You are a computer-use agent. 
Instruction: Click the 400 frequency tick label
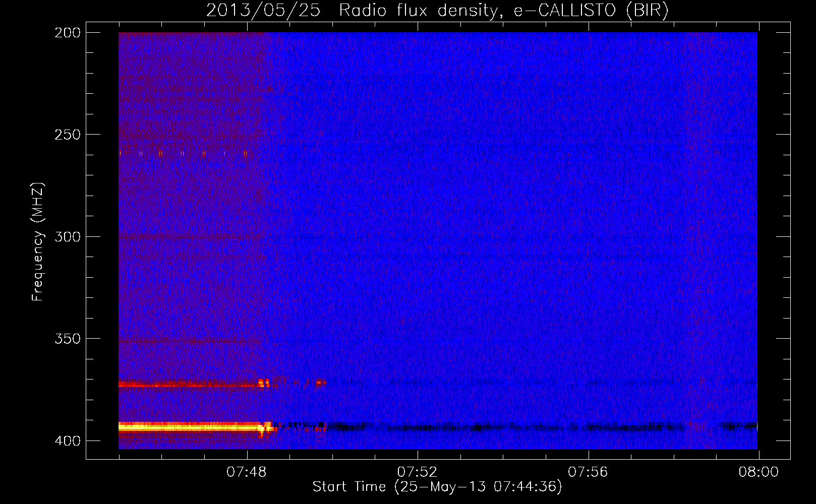[x=68, y=441]
